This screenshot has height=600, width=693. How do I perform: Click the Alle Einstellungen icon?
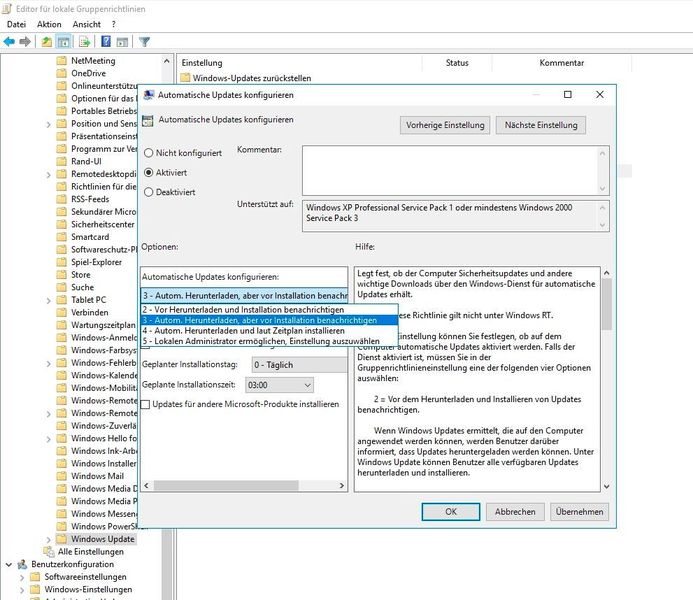click(49, 551)
